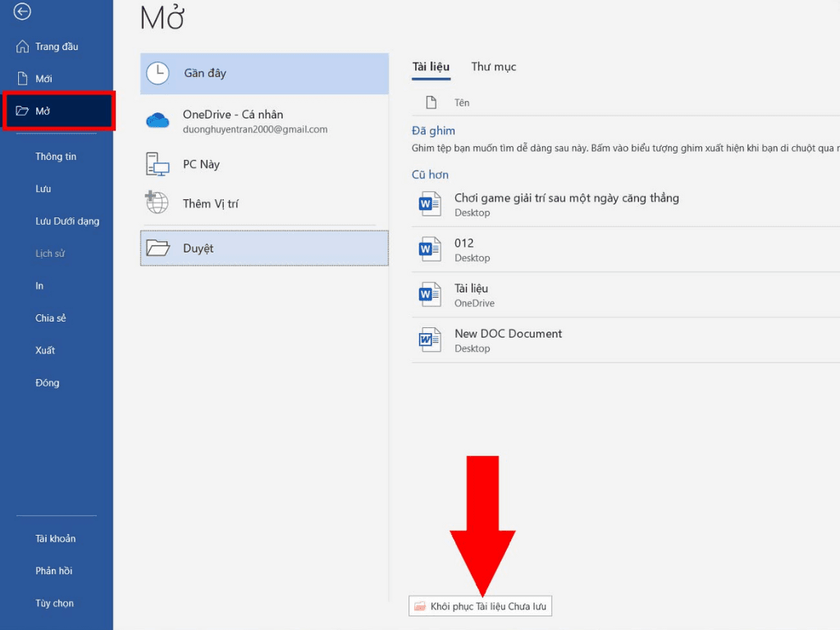Choose Lưu Dưới dạng from sidebar
This screenshot has height=630, width=840.
67,221
